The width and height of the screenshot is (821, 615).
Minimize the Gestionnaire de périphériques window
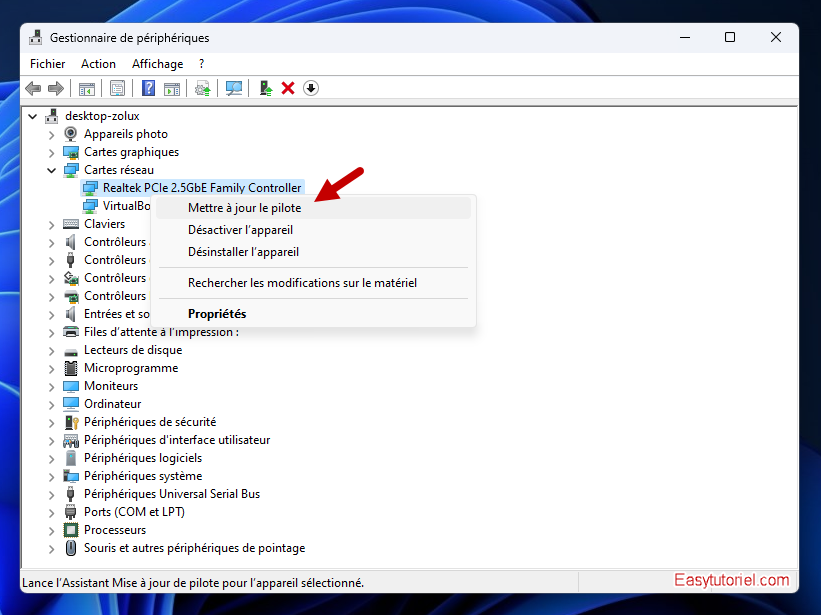click(x=685, y=37)
